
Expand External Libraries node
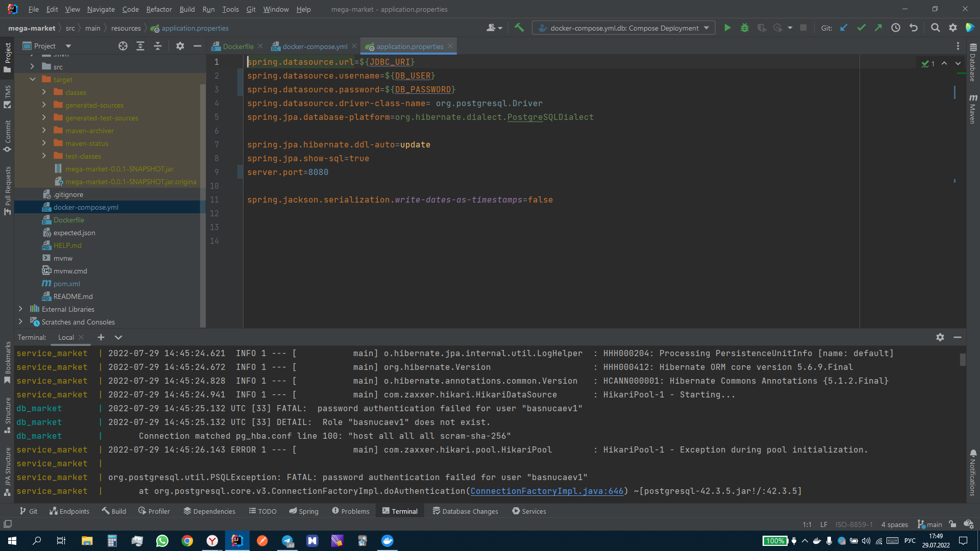20,309
